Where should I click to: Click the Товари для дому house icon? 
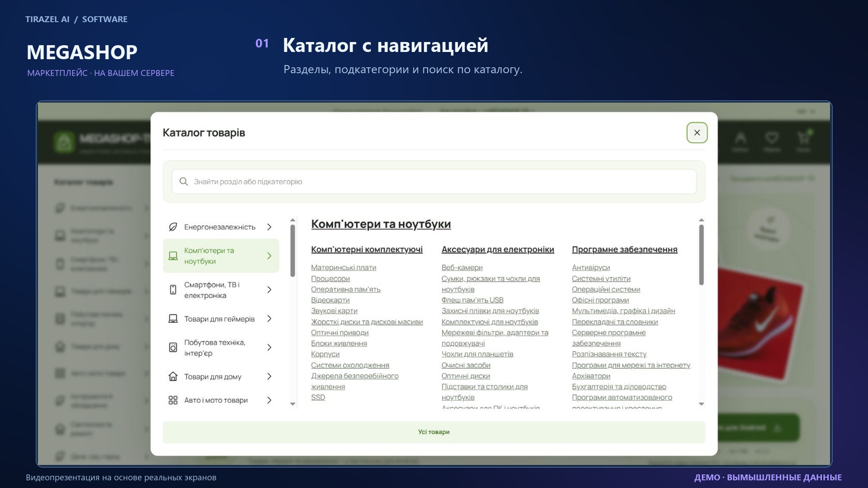coord(173,376)
